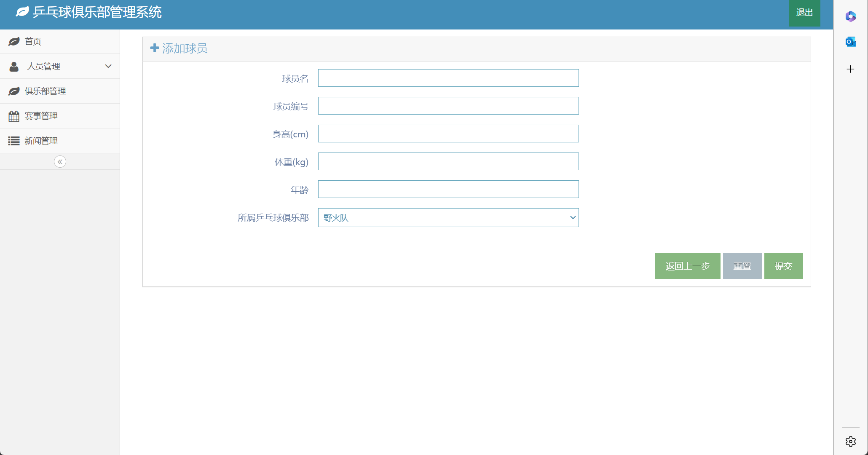868x455 pixels.
Task: Submit the form with 提交
Action: tap(783, 266)
